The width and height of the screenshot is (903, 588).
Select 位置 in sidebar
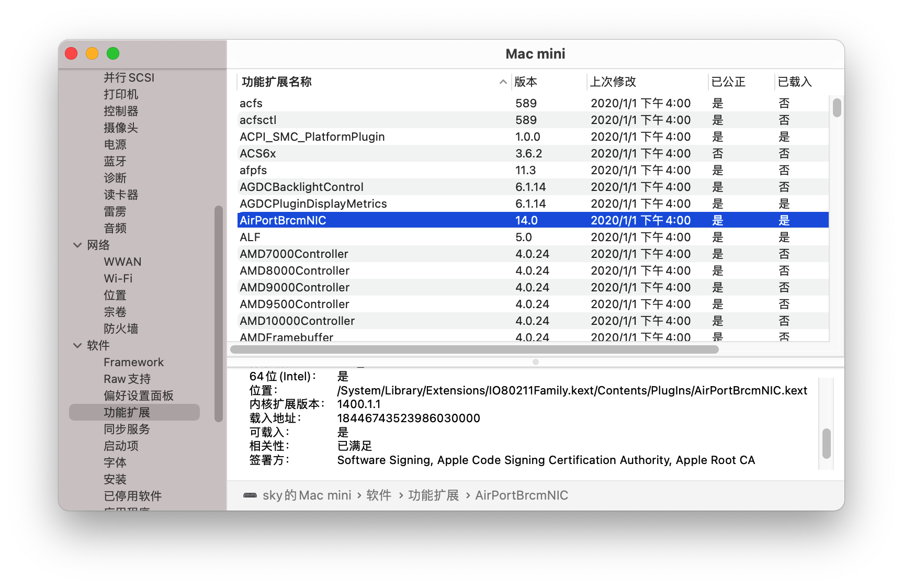tap(115, 295)
